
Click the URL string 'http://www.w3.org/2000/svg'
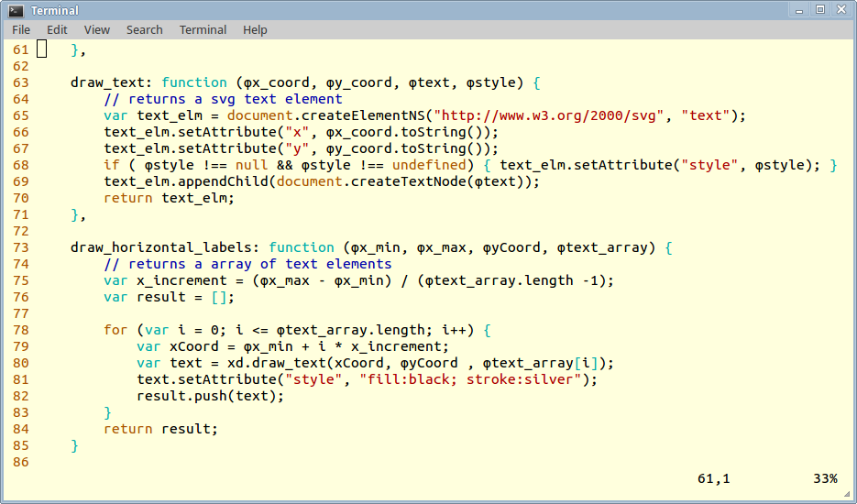pos(548,115)
